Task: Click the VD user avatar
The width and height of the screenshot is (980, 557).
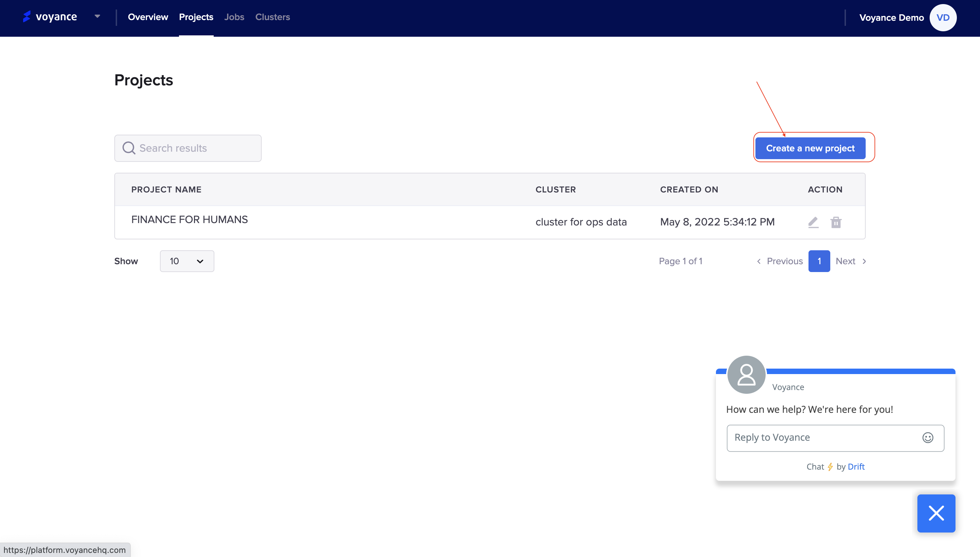Action: click(x=943, y=18)
